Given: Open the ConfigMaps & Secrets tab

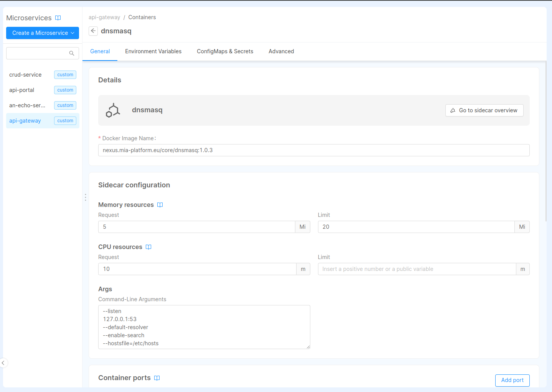Looking at the screenshot, I should [x=225, y=51].
